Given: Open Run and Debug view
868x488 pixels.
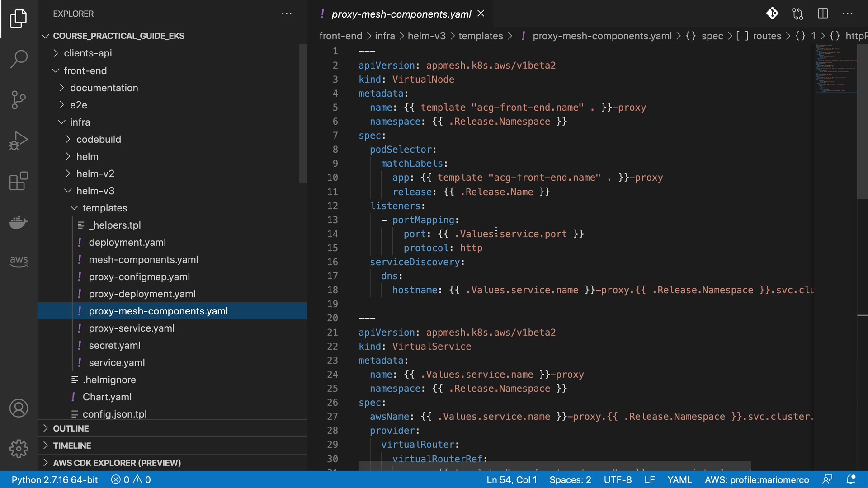Looking at the screenshot, I should coord(19,141).
